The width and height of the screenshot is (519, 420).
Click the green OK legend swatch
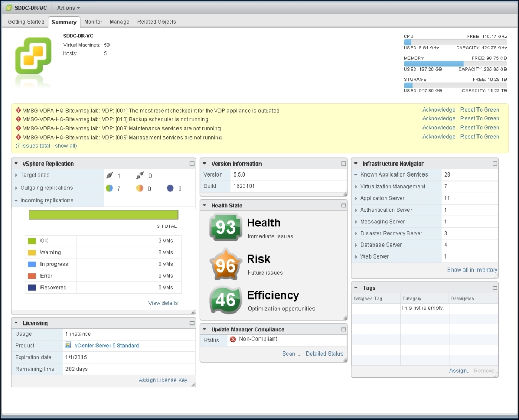(x=32, y=241)
